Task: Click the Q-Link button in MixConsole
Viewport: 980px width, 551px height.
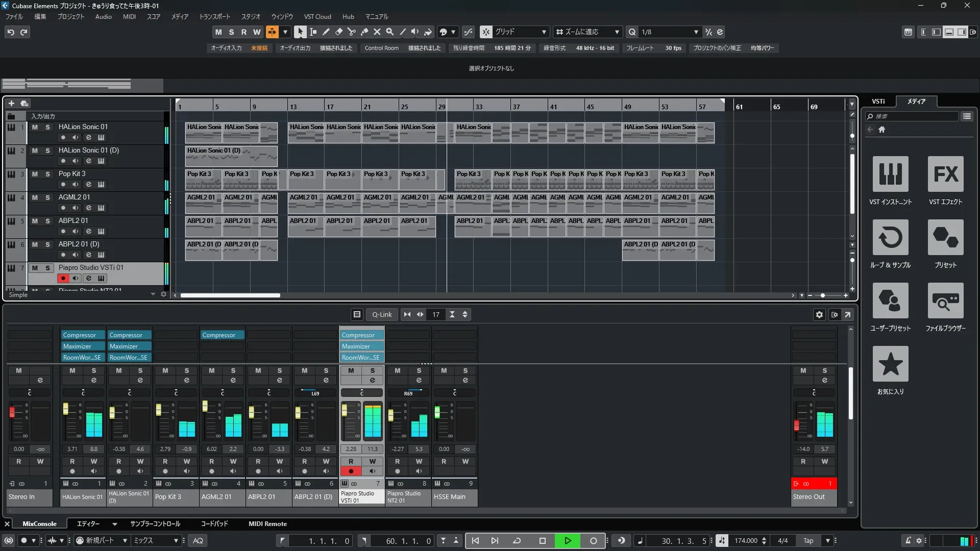Action: click(381, 315)
